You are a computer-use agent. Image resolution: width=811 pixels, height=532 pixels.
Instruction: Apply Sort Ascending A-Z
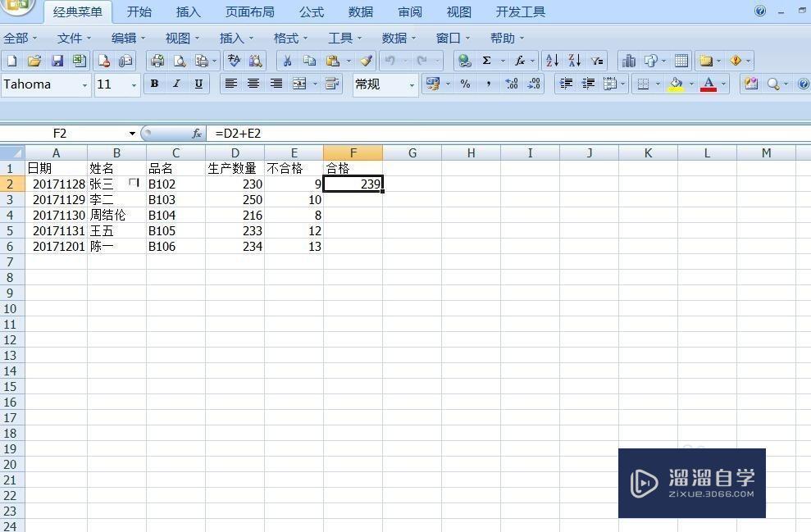[551, 61]
